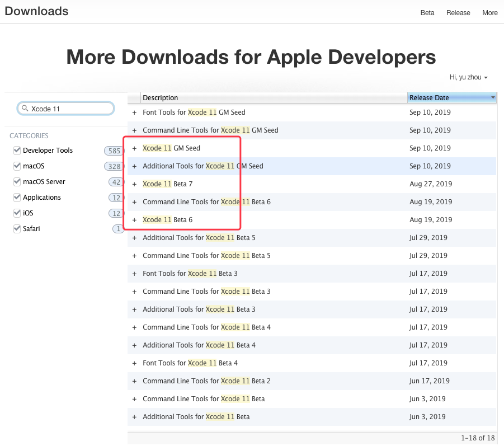Viewport: 504px width, 446px height.
Task: Click the plus icon for Additional Tools Beta 5
Action: coord(134,237)
